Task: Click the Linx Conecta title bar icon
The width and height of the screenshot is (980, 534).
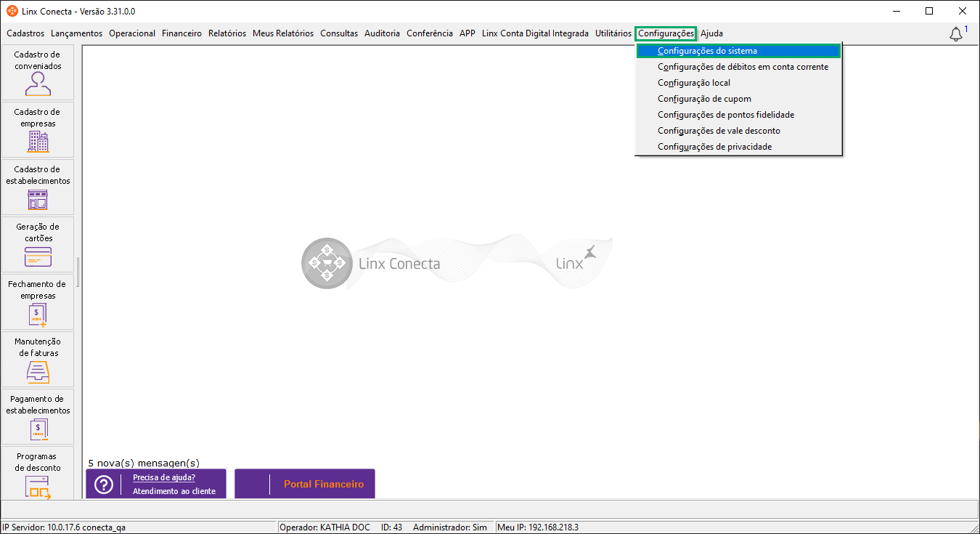Action: click(x=12, y=11)
